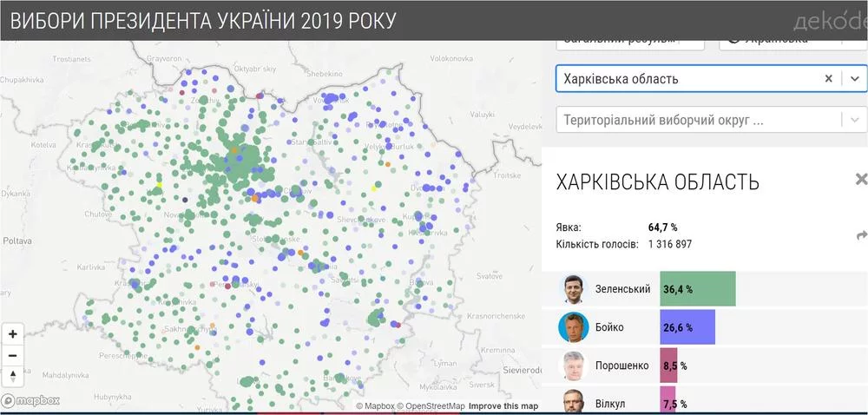868x415 pixels.
Task: Select Порошенко candidate photo
Action: point(574,366)
